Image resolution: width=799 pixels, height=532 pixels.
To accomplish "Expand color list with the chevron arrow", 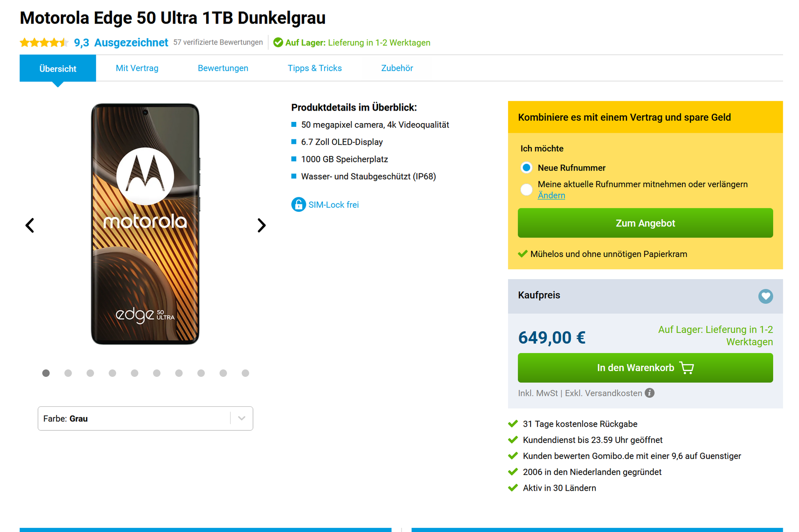I will [242, 418].
